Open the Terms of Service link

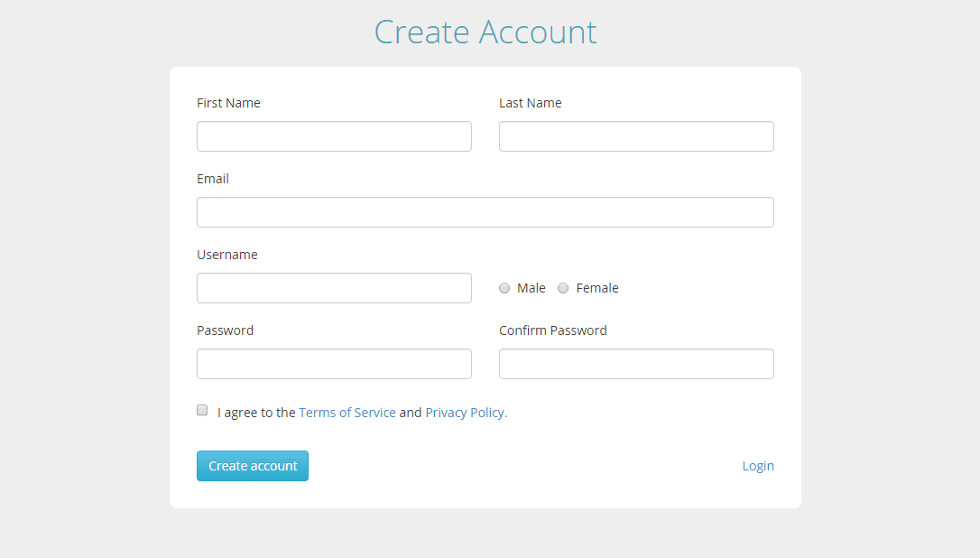click(347, 413)
